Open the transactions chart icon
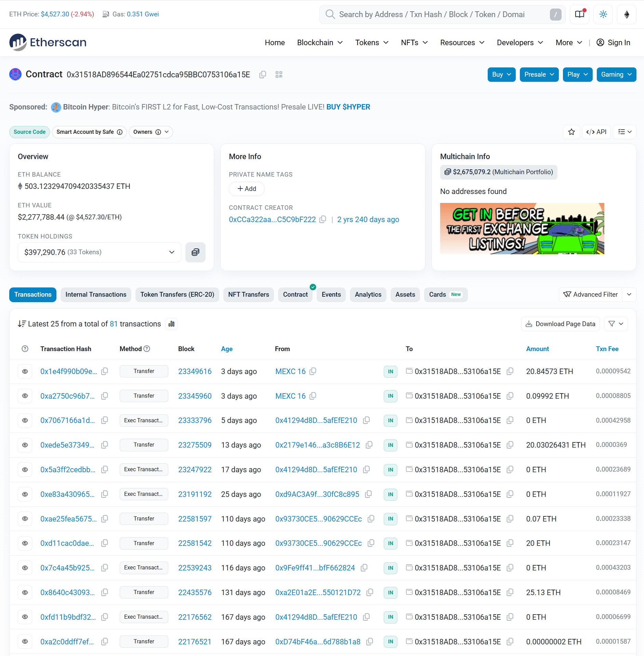This screenshot has height=656, width=644. point(171,324)
